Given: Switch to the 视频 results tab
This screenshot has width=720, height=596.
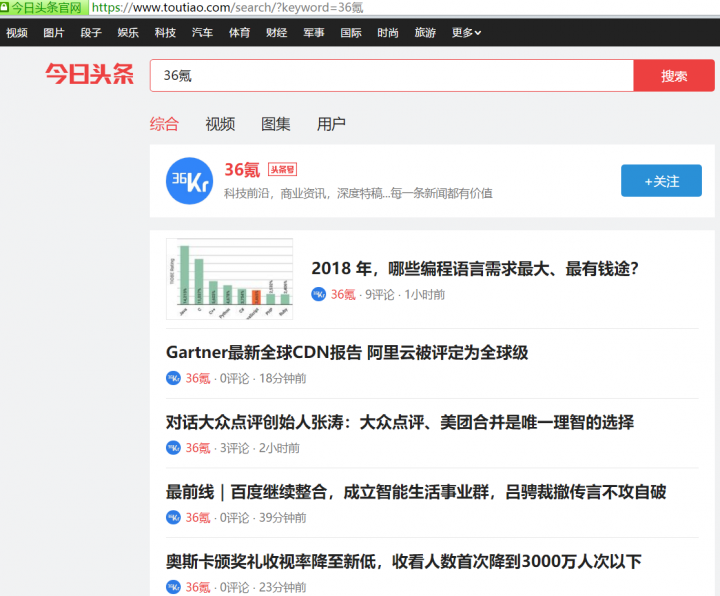Looking at the screenshot, I should [x=220, y=124].
